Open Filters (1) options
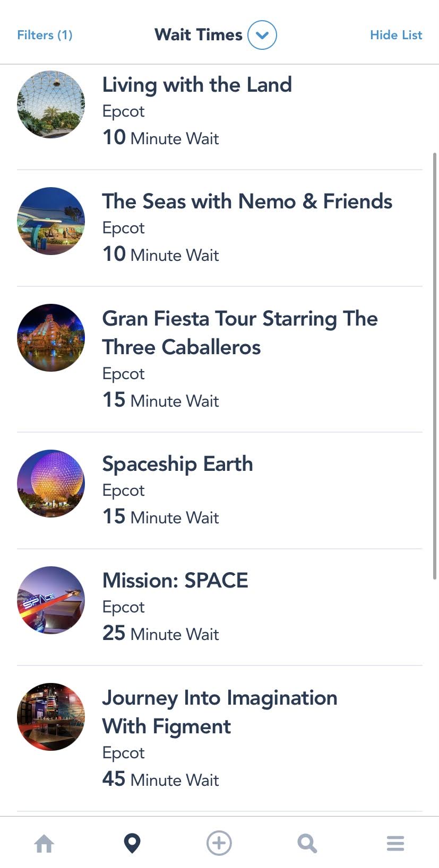 point(45,35)
